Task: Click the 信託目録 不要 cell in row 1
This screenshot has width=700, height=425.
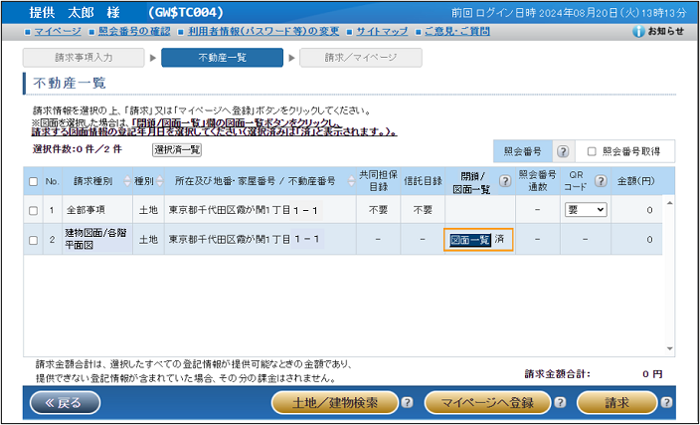Action: 422,210
